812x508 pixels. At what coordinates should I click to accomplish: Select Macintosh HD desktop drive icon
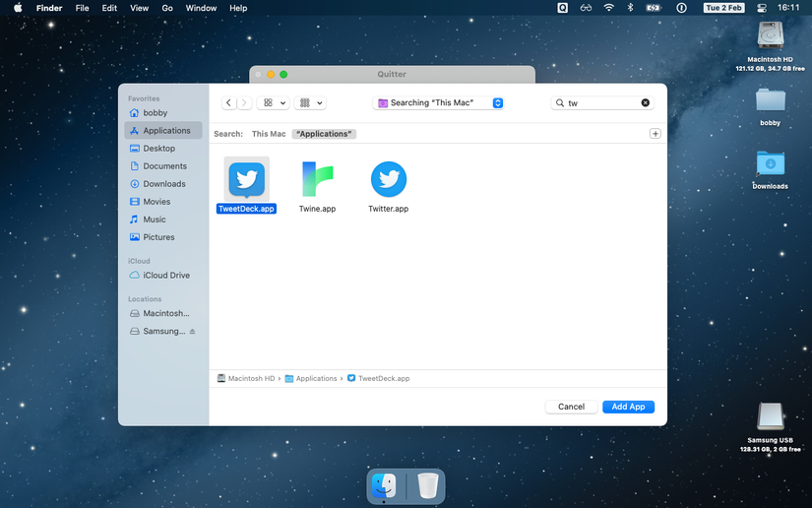pyautogui.click(x=770, y=36)
